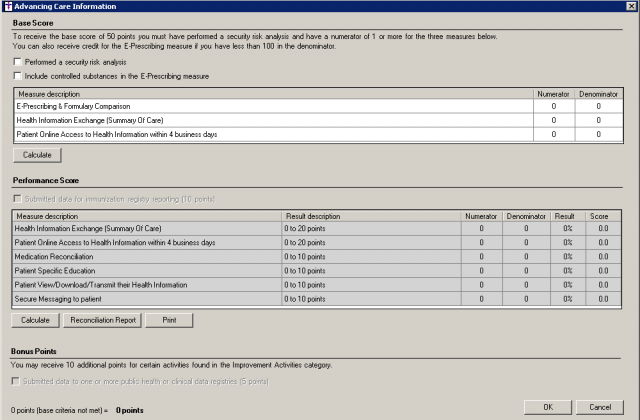Open the Reconciliation Report

100,320
